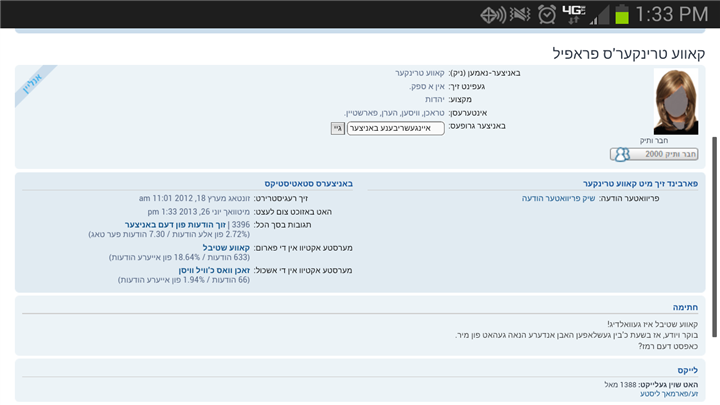The height and width of the screenshot is (405, 720).
Task: Click the פארבינד זיך מיט קאווע טרינקער header
Action: pos(640,184)
